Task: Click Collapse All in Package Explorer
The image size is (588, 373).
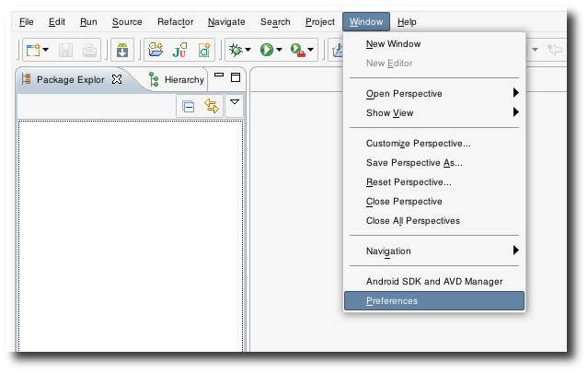Action: click(188, 106)
